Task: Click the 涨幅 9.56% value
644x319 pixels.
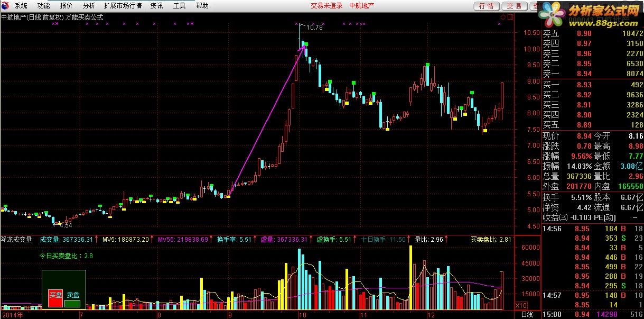Action: point(581,156)
